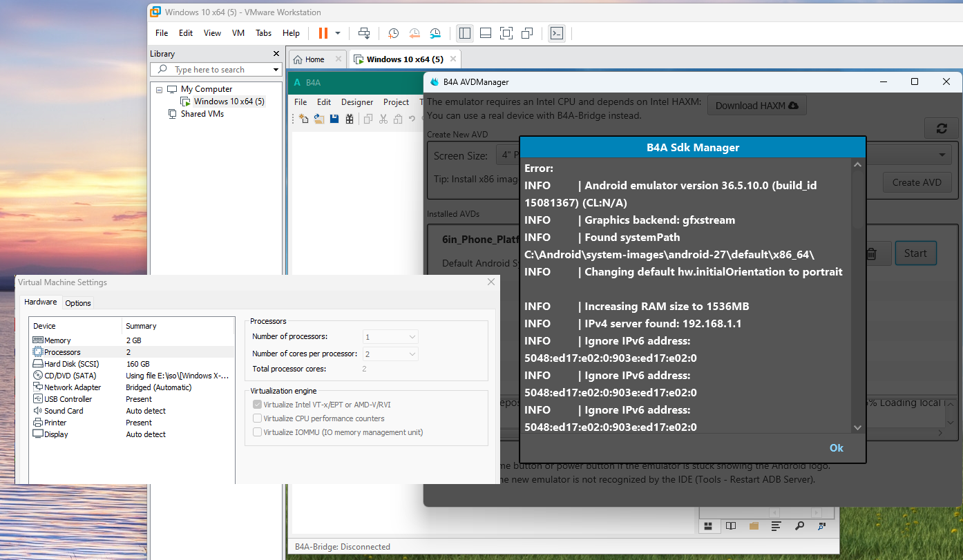This screenshot has width=963, height=560.
Task: Open the B4A File menu
Action: coord(301,102)
